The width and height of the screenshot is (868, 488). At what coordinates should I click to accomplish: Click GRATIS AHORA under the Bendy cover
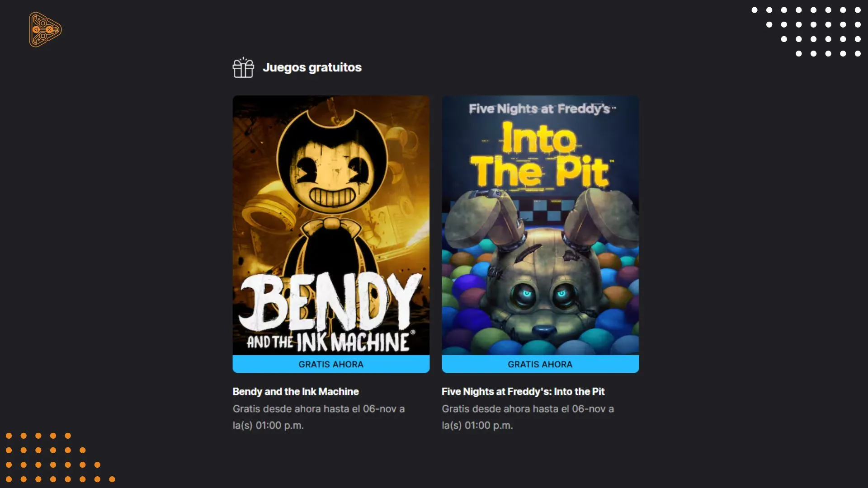[x=331, y=364]
